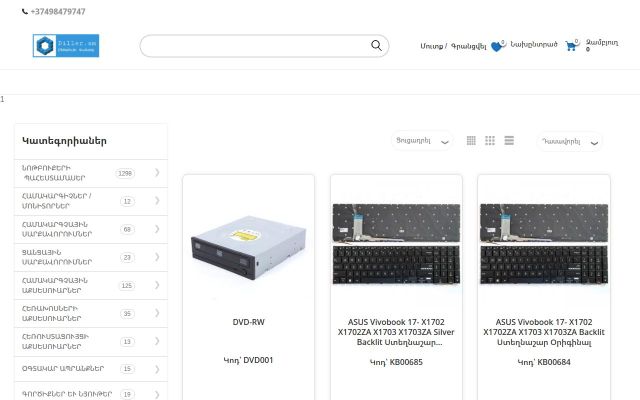Image resolution: width=640 pixels, height=400 pixels.
Task: Open the DVD-RW drive product image
Action: click(x=249, y=246)
